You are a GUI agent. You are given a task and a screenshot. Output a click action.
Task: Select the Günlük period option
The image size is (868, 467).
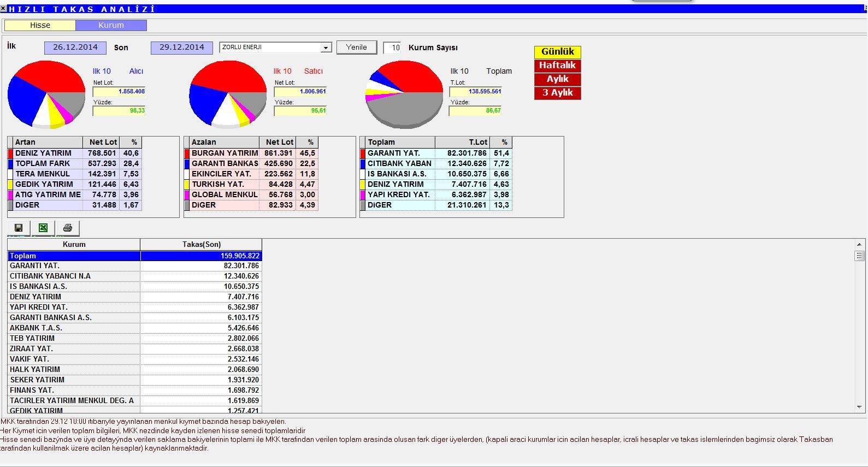click(557, 52)
